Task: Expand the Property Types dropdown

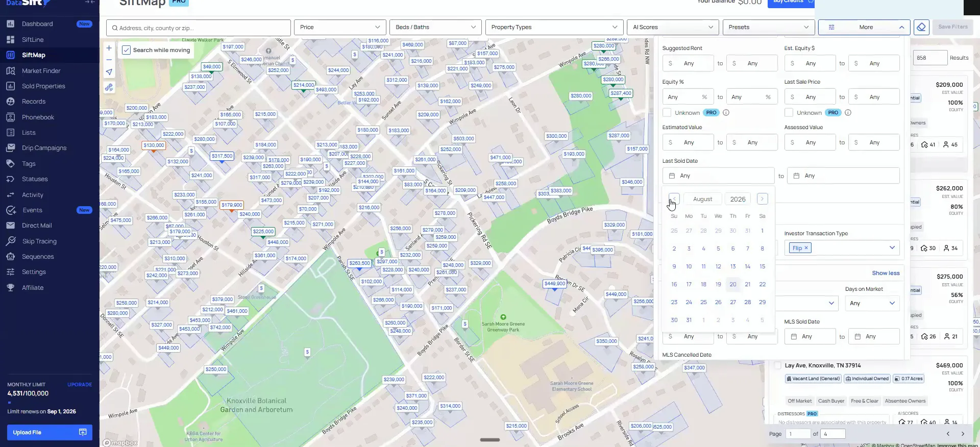Action: [x=554, y=27]
